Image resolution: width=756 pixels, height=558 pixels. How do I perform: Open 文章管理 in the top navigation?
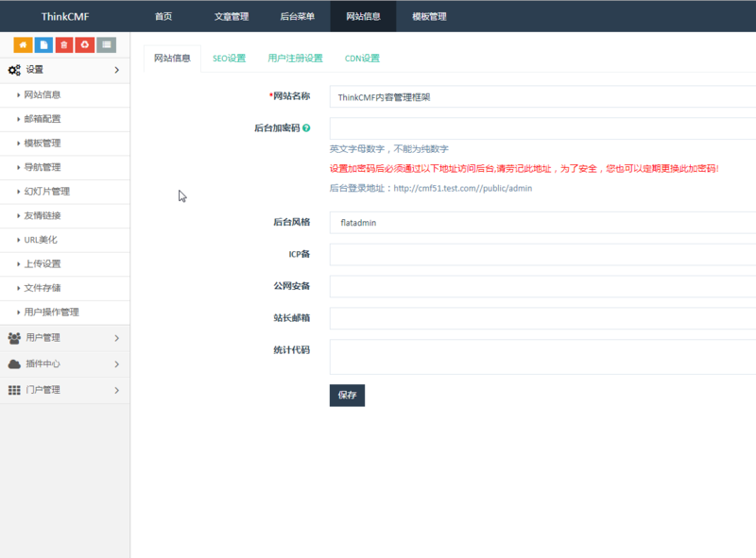[231, 16]
